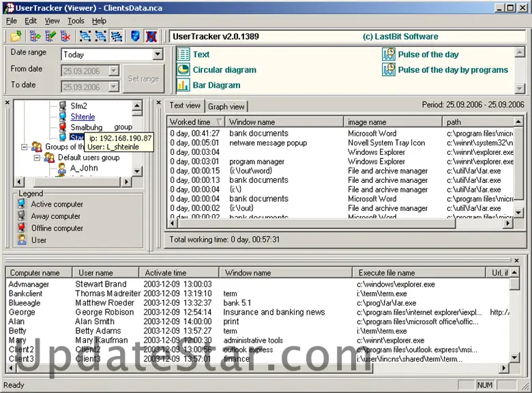Open the Date range dropdown
532x393 pixels.
pos(158,55)
